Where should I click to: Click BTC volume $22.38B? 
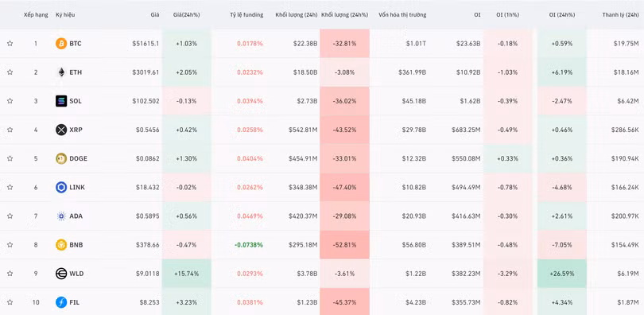(x=305, y=44)
